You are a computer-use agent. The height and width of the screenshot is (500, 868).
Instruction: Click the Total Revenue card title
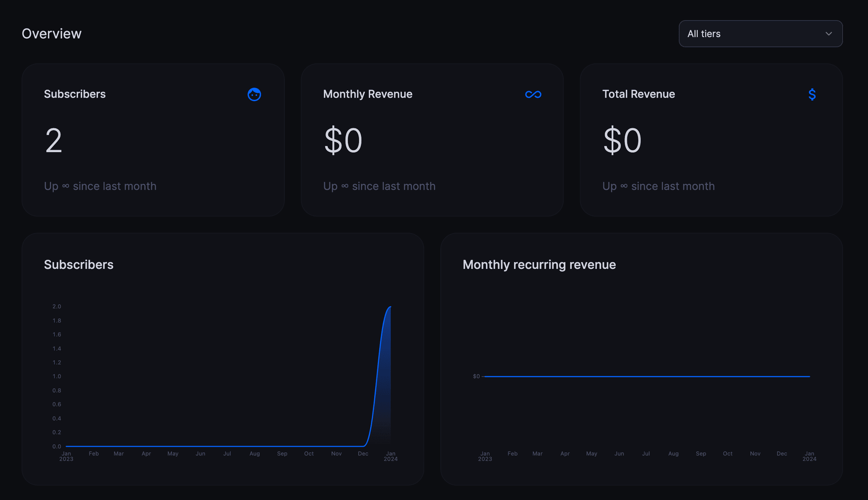click(638, 94)
